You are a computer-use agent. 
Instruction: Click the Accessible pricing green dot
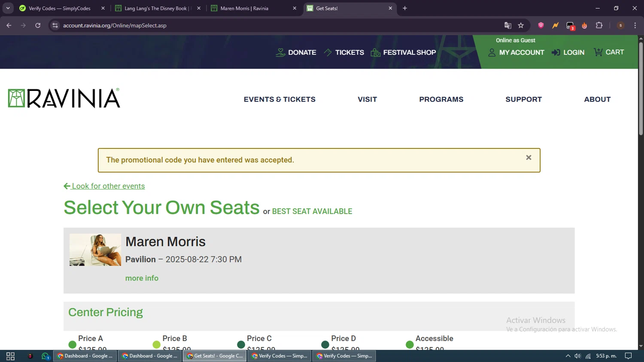click(x=410, y=344)
